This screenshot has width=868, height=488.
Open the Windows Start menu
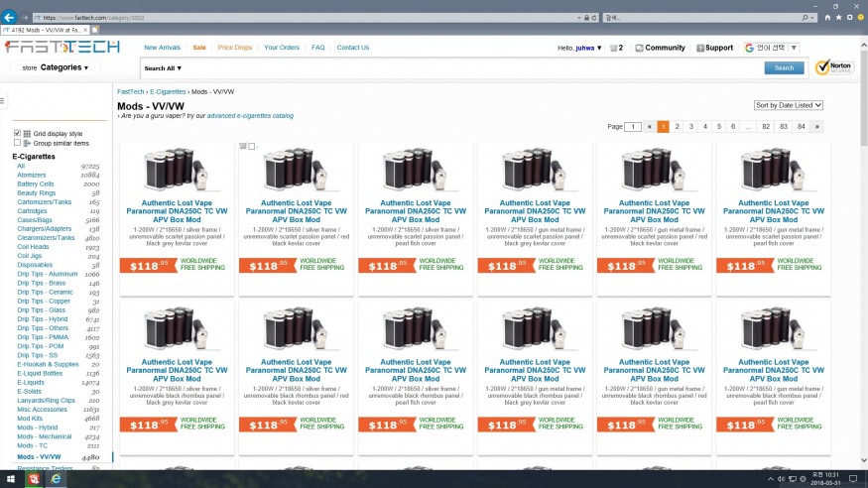[10, 479]
